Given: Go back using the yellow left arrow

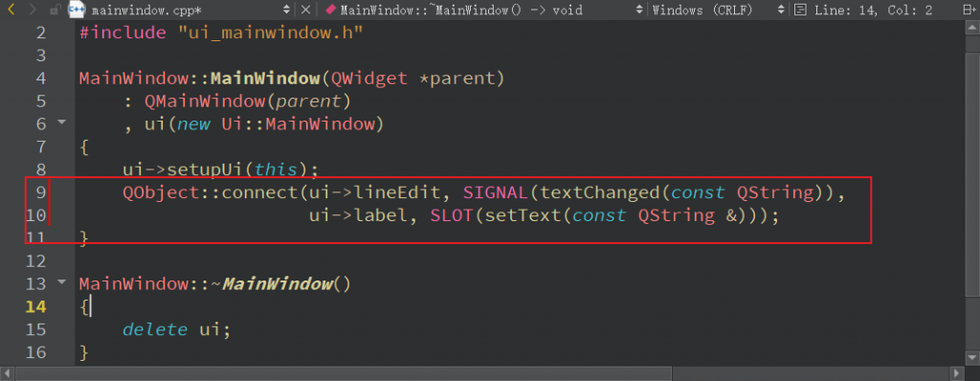Looking at the screenshot, I should click(x=11, y=10).
